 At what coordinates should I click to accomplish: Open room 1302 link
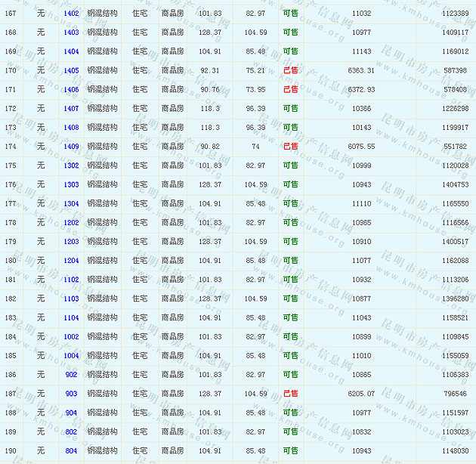coord(71,165)
